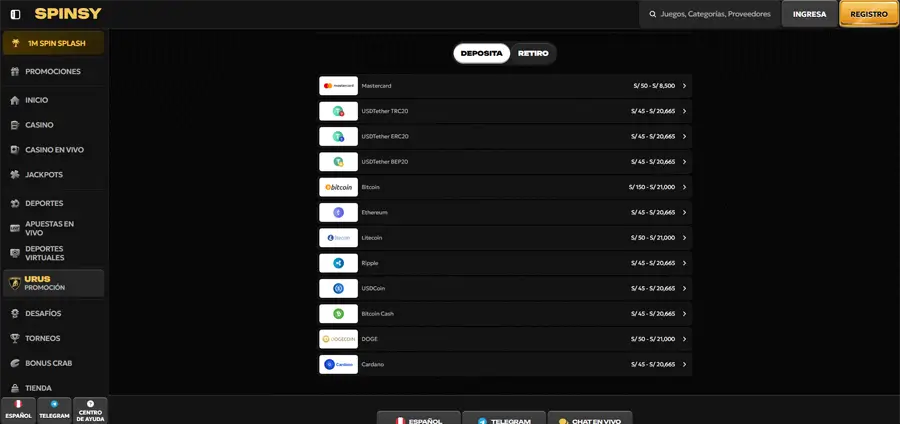Click the Casino sidebar icon
This screenshot has width=900, height=424.
point(15,125)
